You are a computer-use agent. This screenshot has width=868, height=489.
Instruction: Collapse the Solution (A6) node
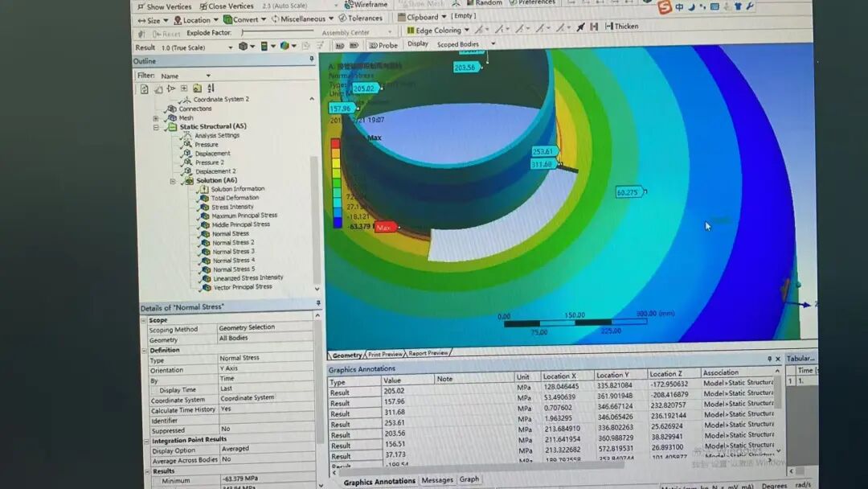click(172, 181)
